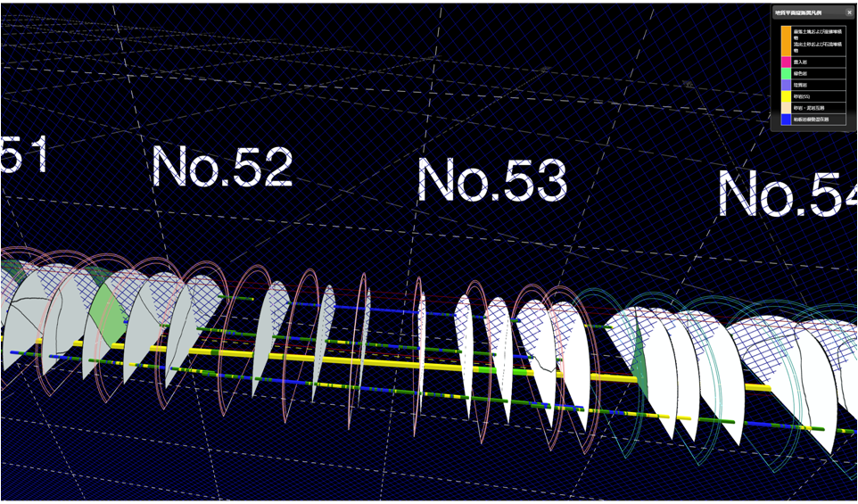Click the No.53 station label
858x504 pixels.
point(491,179)
